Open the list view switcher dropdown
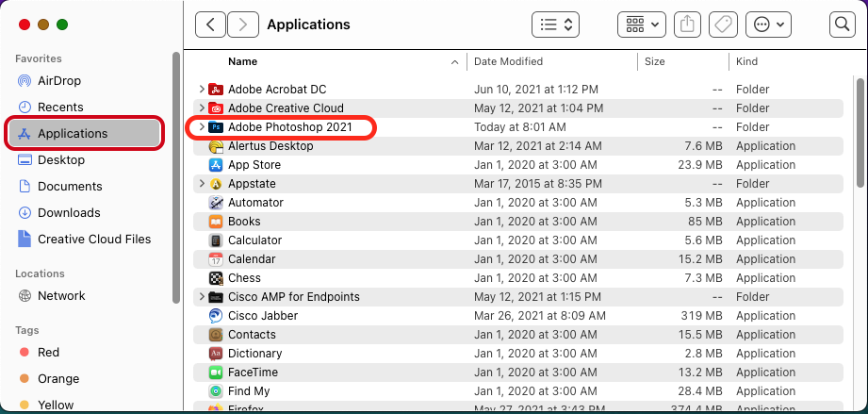Viewport: 868px width, 414px height. pos(555,25)
